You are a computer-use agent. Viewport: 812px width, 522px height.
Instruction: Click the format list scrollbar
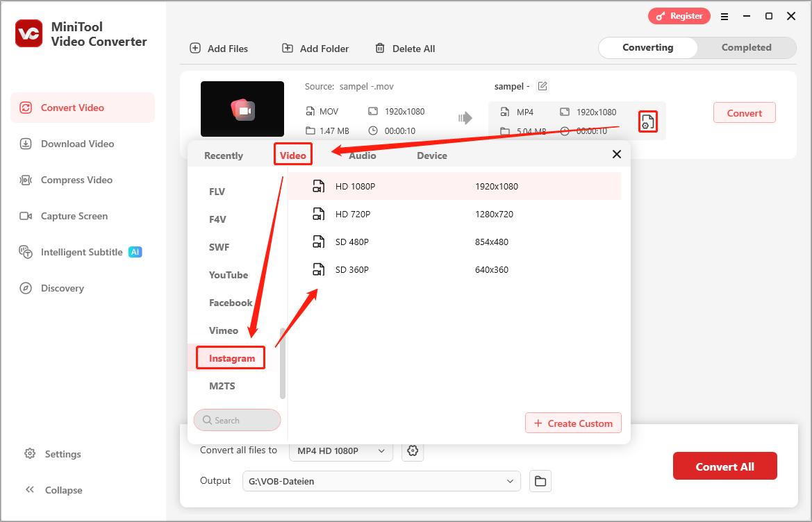[x=283, y=362]
